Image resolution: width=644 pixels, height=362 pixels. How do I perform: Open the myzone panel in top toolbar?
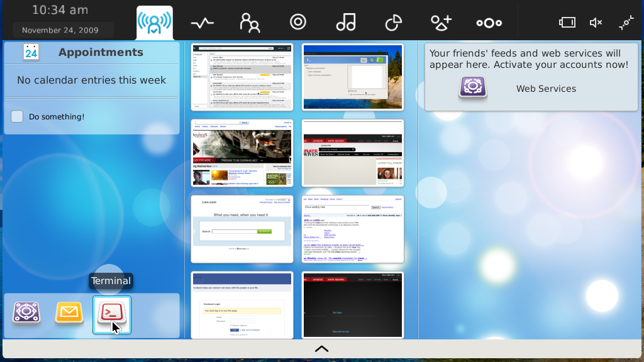155,23
